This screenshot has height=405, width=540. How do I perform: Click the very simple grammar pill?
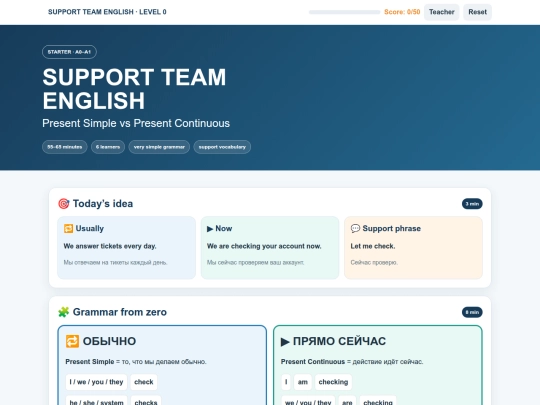pos(159,147)
